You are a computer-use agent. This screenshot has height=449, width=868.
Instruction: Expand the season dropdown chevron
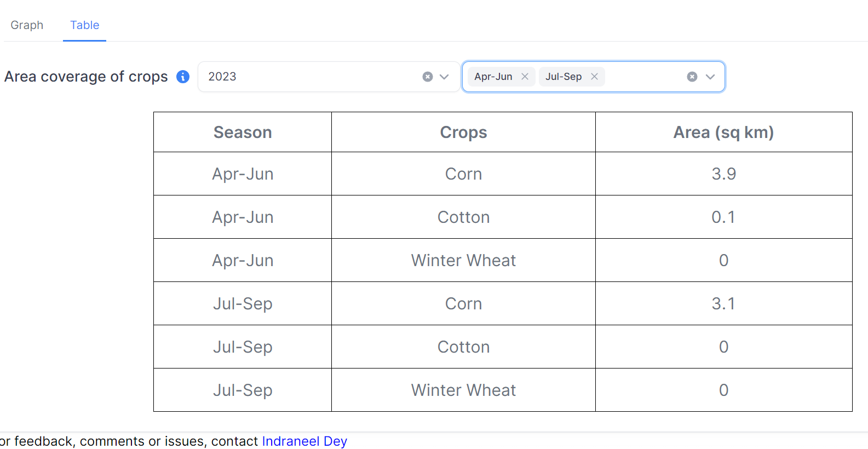tap(710, 77)
